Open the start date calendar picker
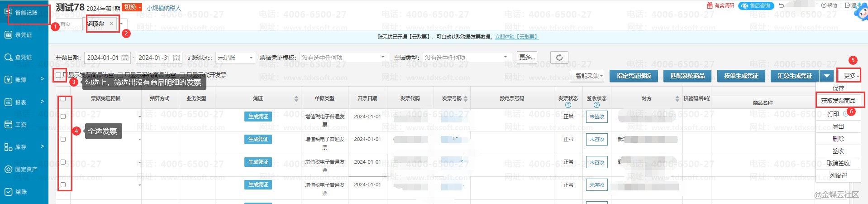The width and height of the screenshot is (868, 204). (125, 58)
